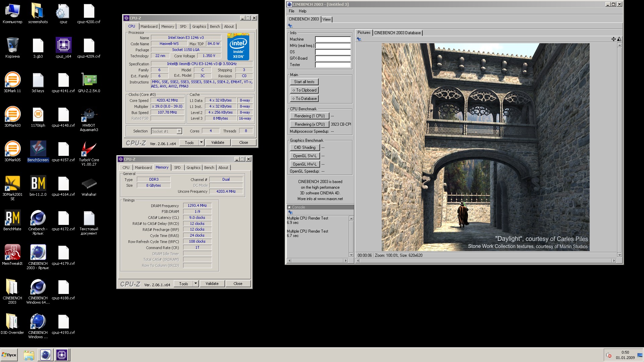Open Graphics tab in lower CPU-Z window
This screenshot has height=362, width=644.
tap(194, 168)
